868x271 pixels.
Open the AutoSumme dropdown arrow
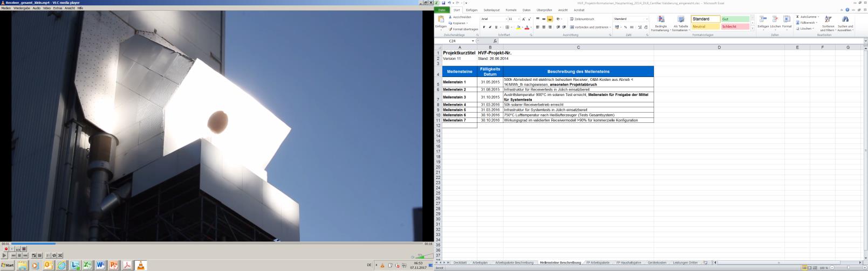pyautogui.click(x=819, y=17)
